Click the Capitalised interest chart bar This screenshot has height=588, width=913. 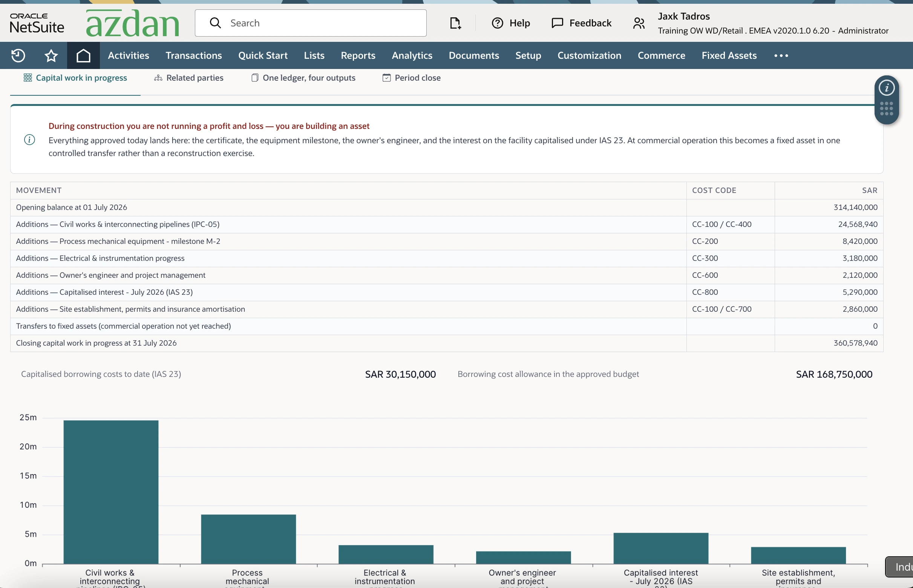pos(660,548)
